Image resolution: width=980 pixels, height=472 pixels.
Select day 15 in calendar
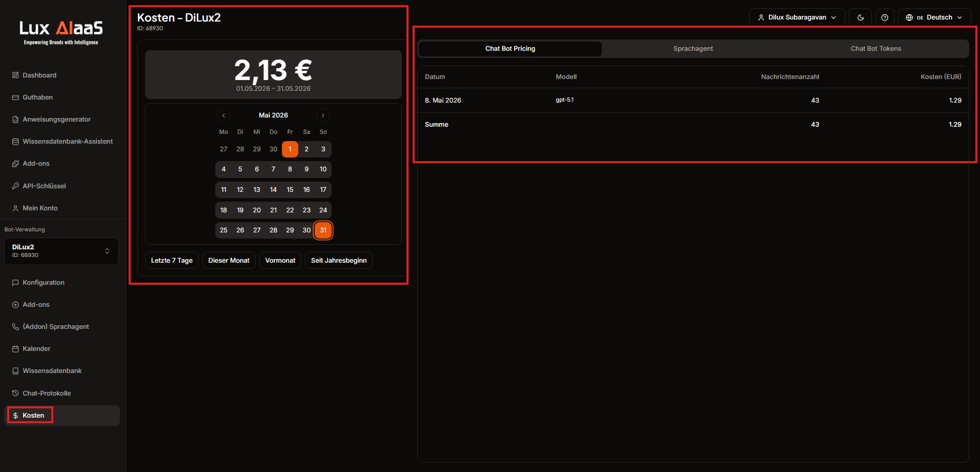click(x=290, y=190)
